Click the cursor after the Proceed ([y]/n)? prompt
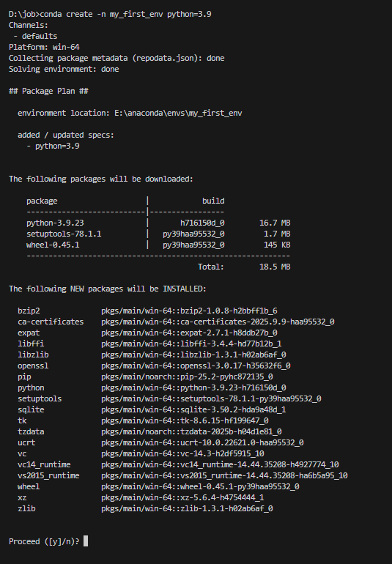392x564 pixels. (x=86, y=541)
